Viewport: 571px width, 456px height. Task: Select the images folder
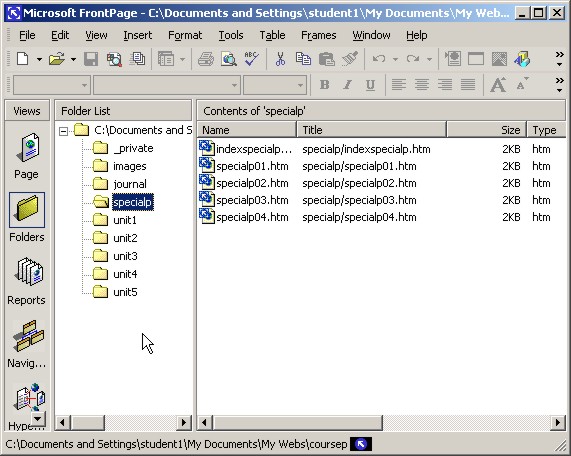click(130, 166)
